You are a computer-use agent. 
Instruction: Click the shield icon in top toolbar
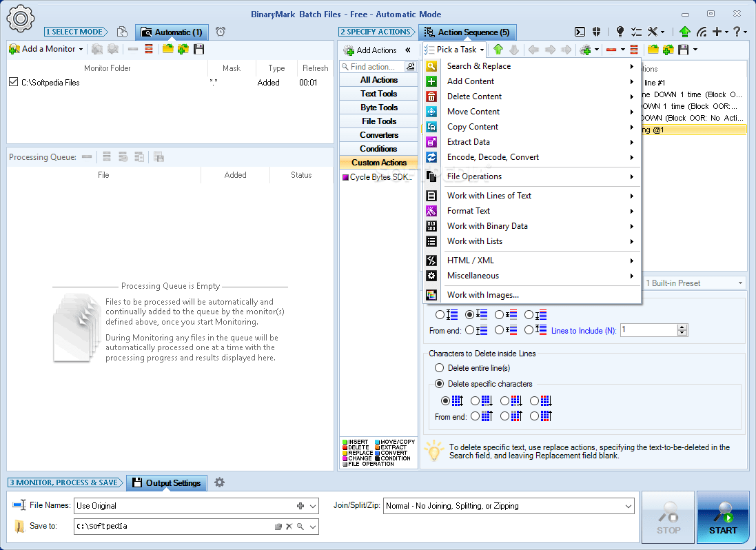[x=596, y=32]
